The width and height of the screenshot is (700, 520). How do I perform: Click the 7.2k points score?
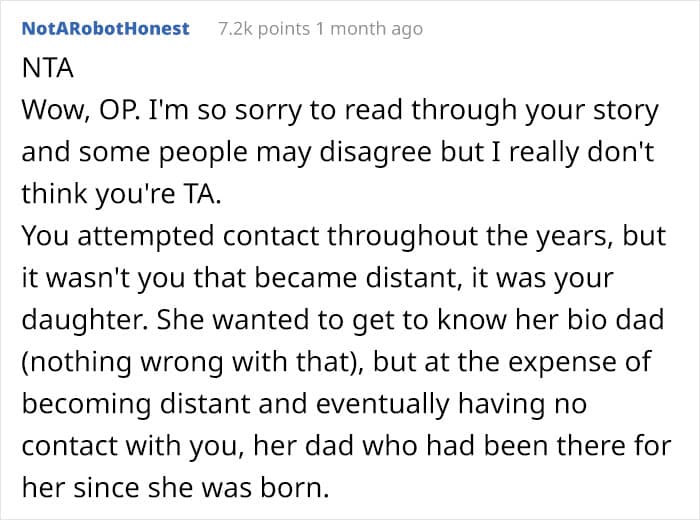pos(264,29)
